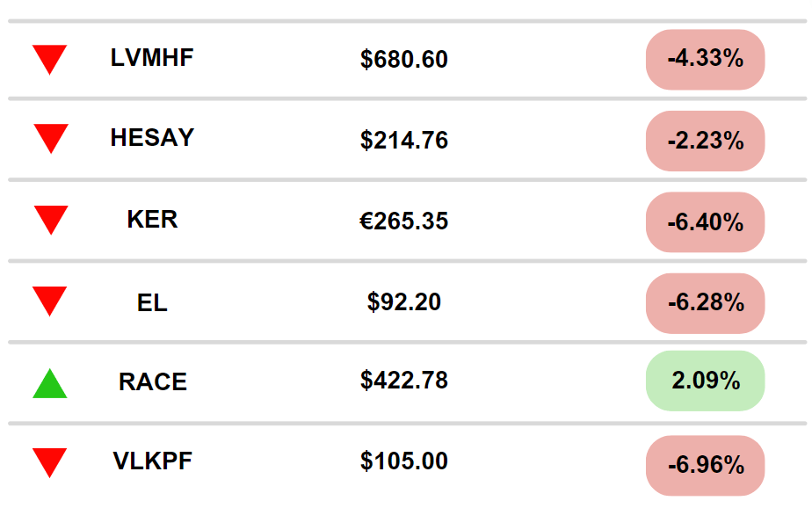Screen dimensions: 812x508
Task: Select the VLKPF ticker label
Action: pyautogui.click(x=152, y=461)
